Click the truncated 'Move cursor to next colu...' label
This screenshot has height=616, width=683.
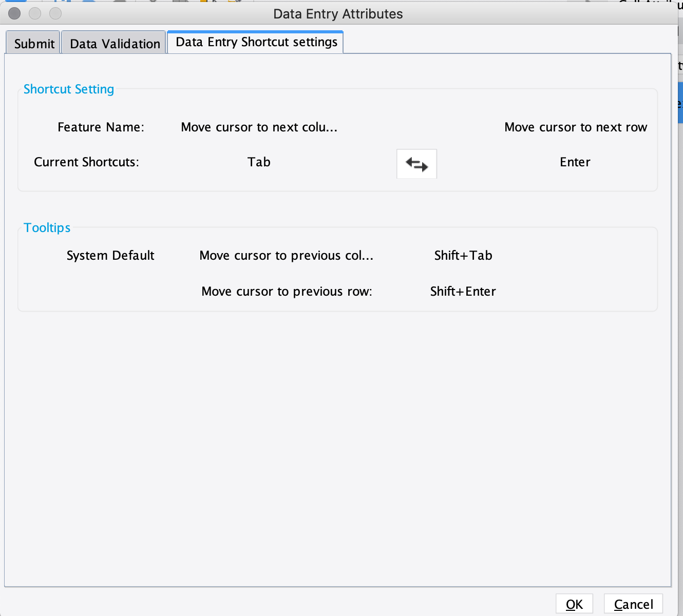(x=259, y=127)
